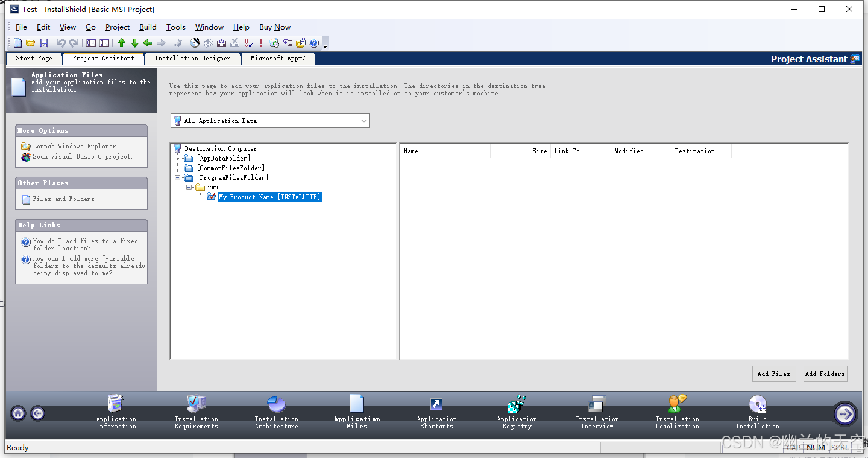Open help link about fixed folder location

[86, 244]
